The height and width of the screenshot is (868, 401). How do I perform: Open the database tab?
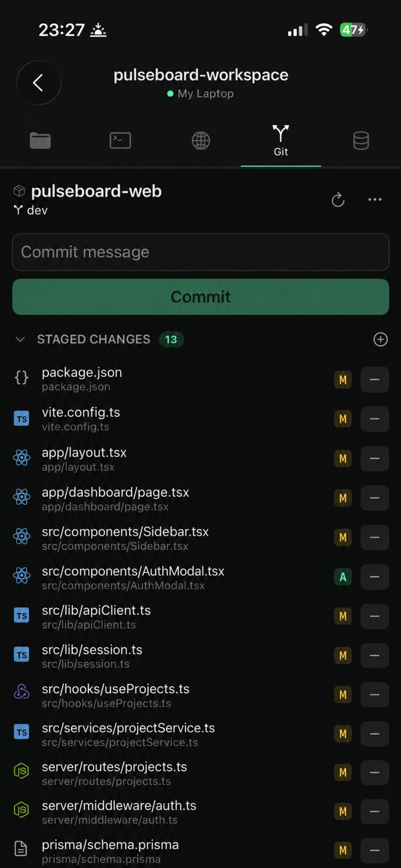[x=361, y=140]
